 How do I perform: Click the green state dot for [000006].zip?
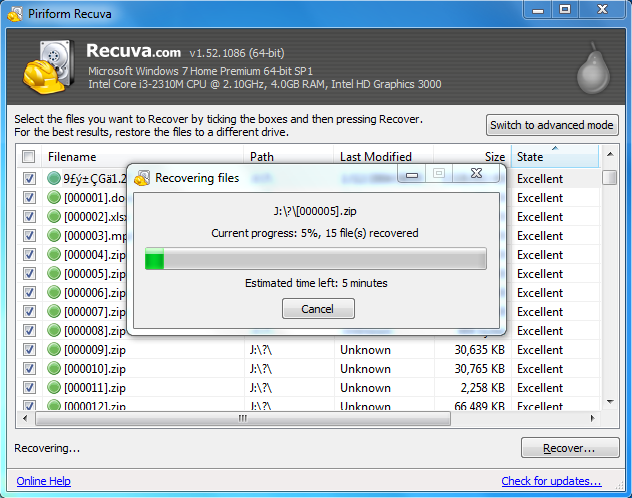[54, 293]
